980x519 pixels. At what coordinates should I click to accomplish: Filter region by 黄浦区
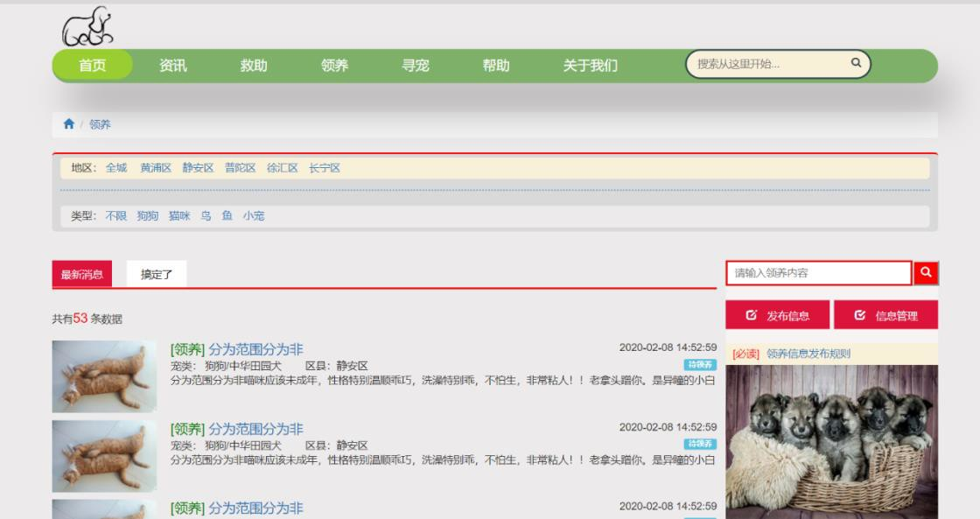point(156,167)
